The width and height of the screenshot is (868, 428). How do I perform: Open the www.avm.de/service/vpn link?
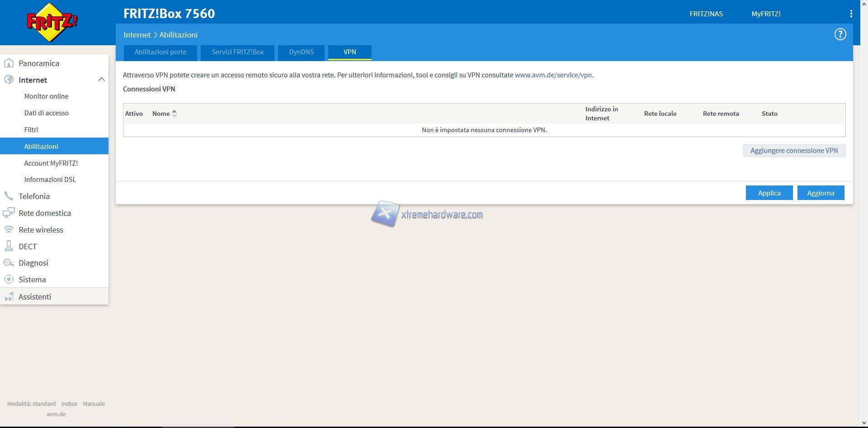(553, 75)
